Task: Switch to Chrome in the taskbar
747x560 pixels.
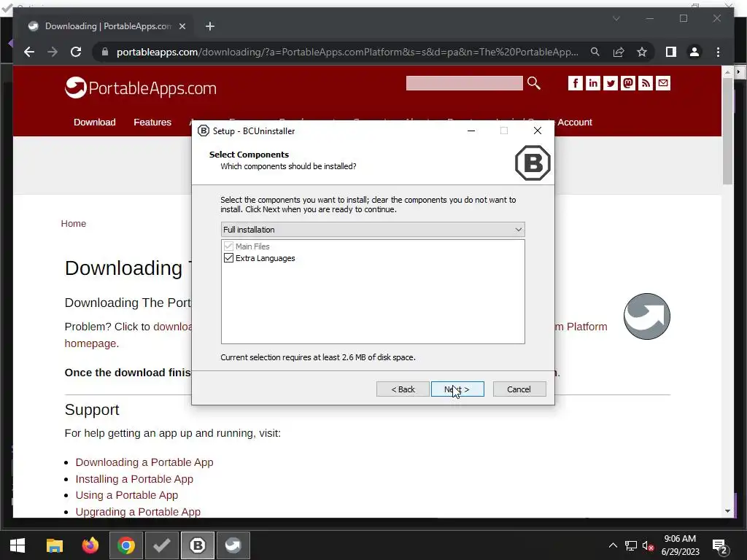Action: (126, 545)
